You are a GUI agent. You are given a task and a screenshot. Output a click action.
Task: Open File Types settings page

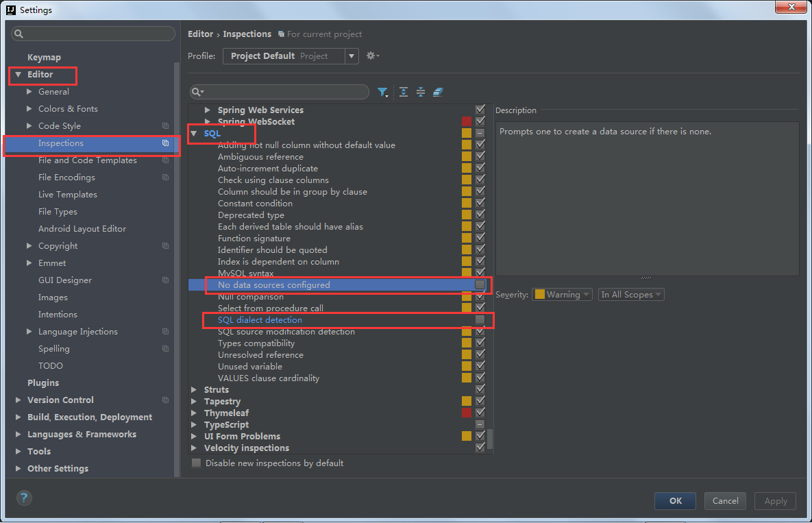[x=58, y=211]
